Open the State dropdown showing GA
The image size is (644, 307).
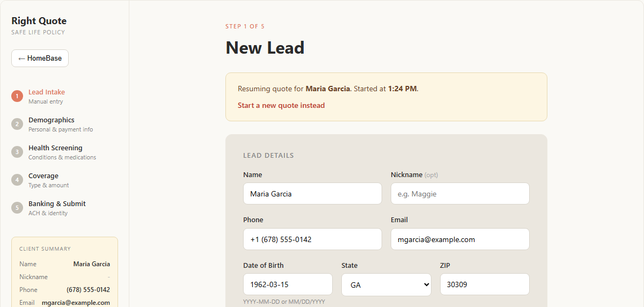coord(386,285)
